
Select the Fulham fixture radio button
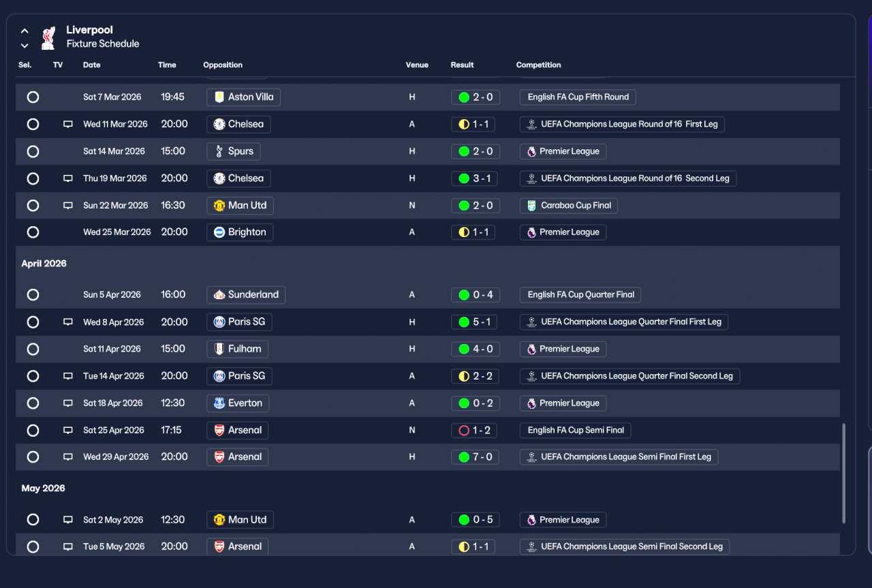click(33, 349)
